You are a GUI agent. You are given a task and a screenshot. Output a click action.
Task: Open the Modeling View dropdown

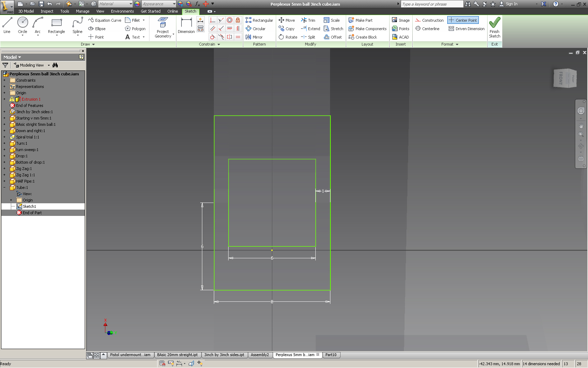click(x=32, y=65)
